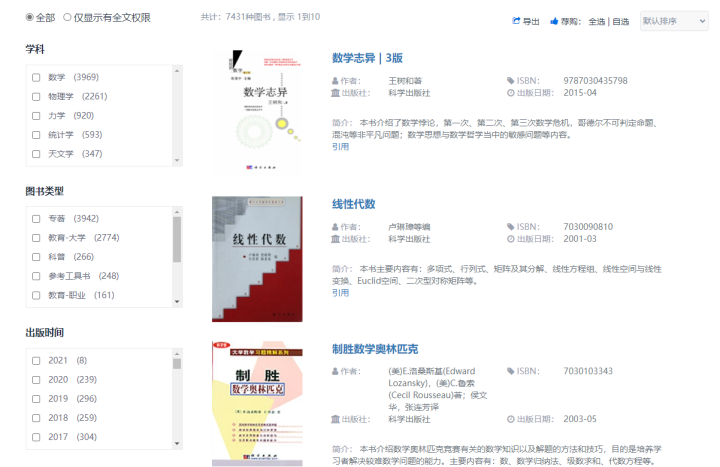Click the 自选 link

[x=620, y=21]
